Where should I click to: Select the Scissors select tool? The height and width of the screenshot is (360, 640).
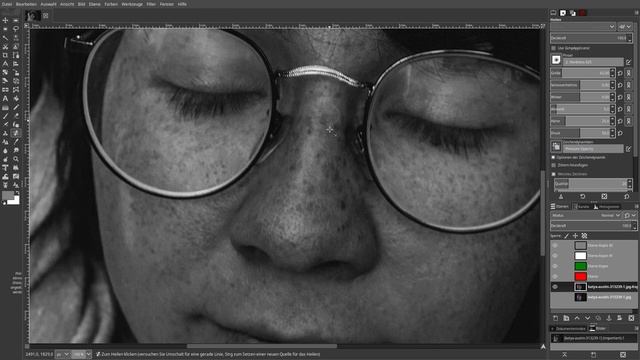click(5, 47)
